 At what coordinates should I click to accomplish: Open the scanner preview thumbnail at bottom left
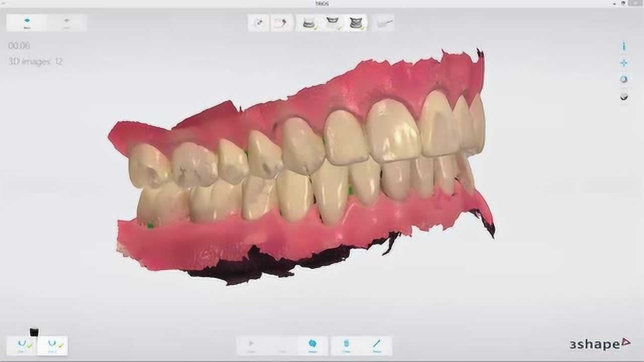pyautogui.click(x=33, y=332)
